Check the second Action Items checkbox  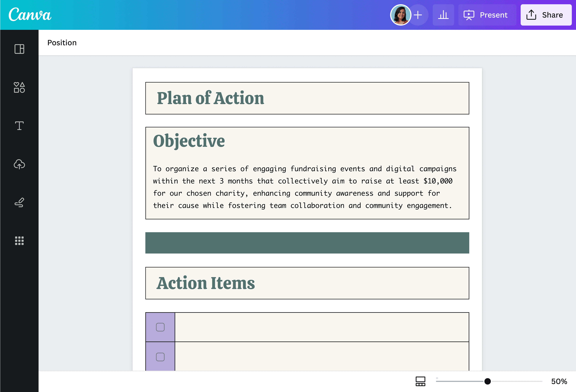tap(160, 357)
